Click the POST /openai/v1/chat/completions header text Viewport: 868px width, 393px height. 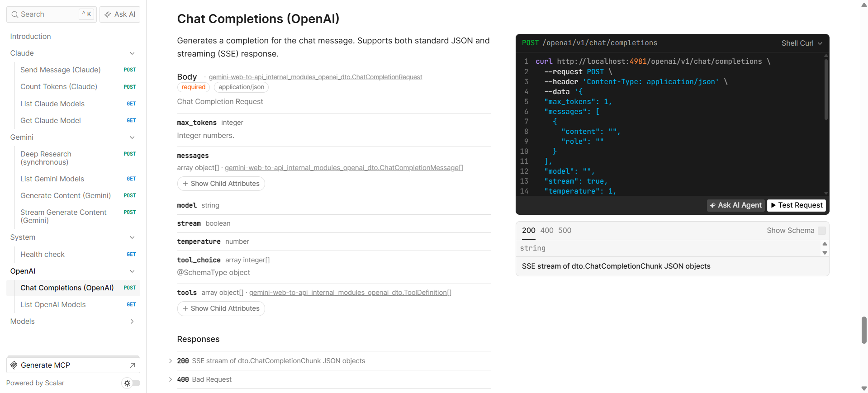[x=589, y=43]
